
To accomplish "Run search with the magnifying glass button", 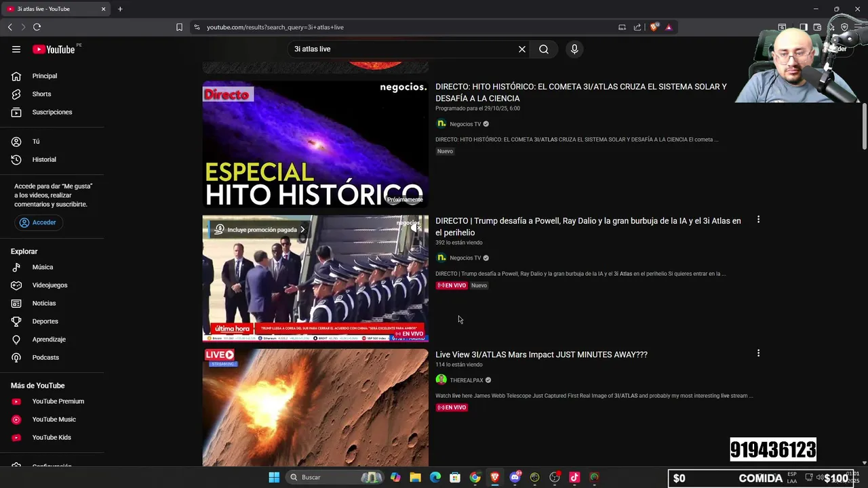I will (x=544, y=49).
